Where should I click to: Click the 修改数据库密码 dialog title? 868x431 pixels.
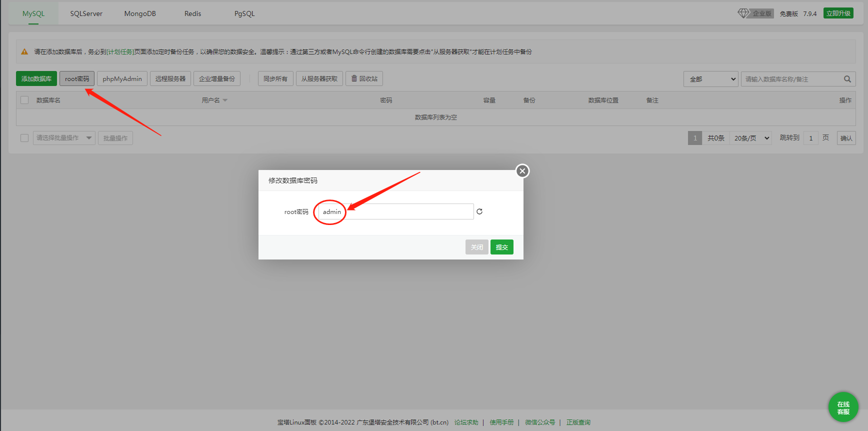(x=293, y=180)
